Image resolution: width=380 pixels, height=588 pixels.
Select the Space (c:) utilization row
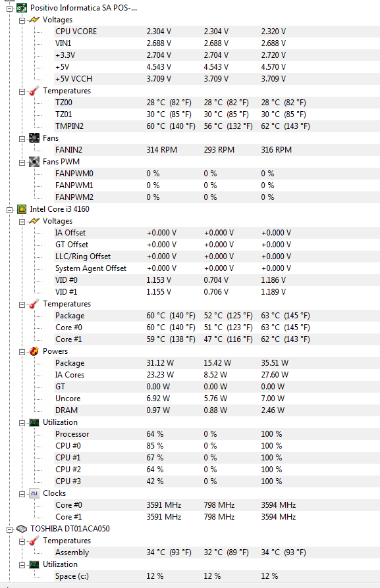tap(217, 576)
